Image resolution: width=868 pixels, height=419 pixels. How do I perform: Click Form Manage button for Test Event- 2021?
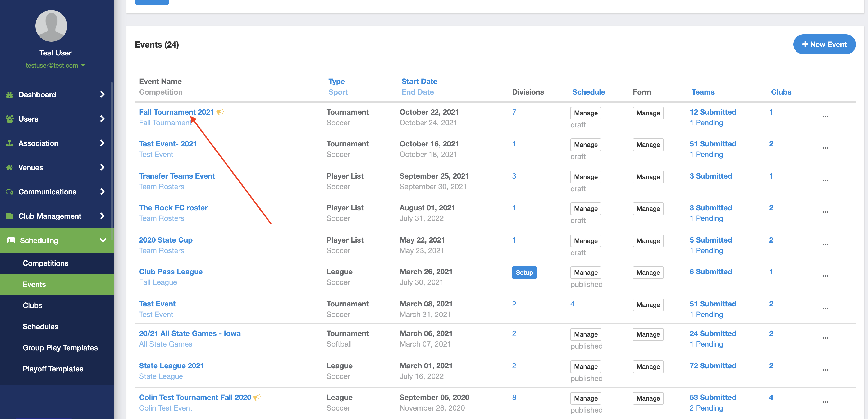click(648, 145)
